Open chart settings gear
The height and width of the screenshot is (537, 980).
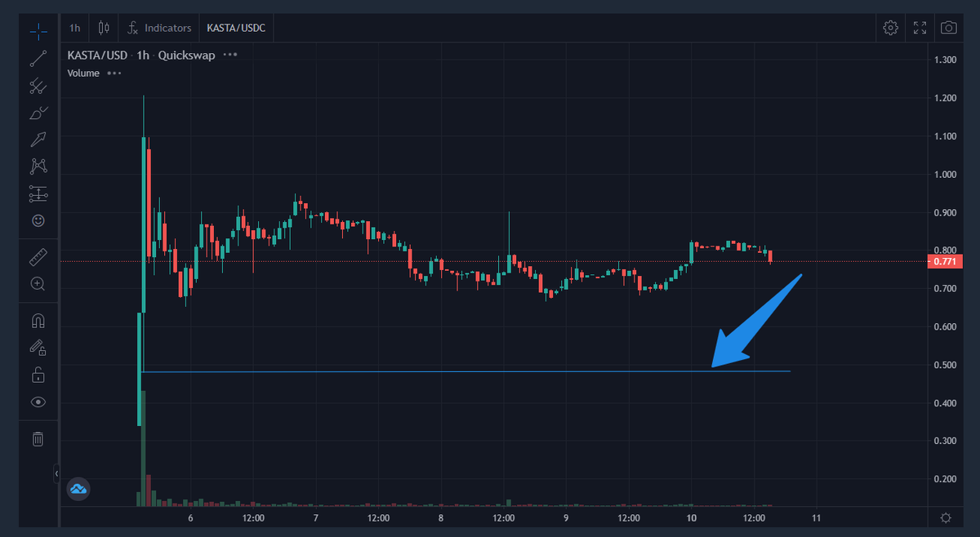[x=891, y=28]
